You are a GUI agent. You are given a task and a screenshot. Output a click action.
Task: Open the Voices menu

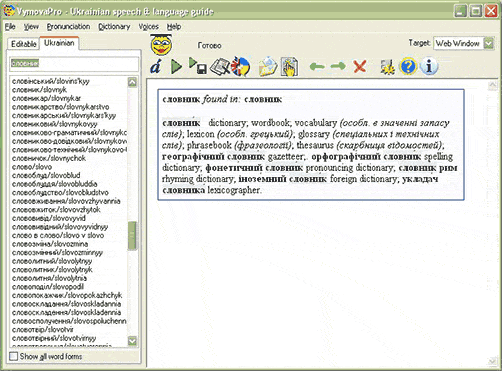click(x=148, y=27)
